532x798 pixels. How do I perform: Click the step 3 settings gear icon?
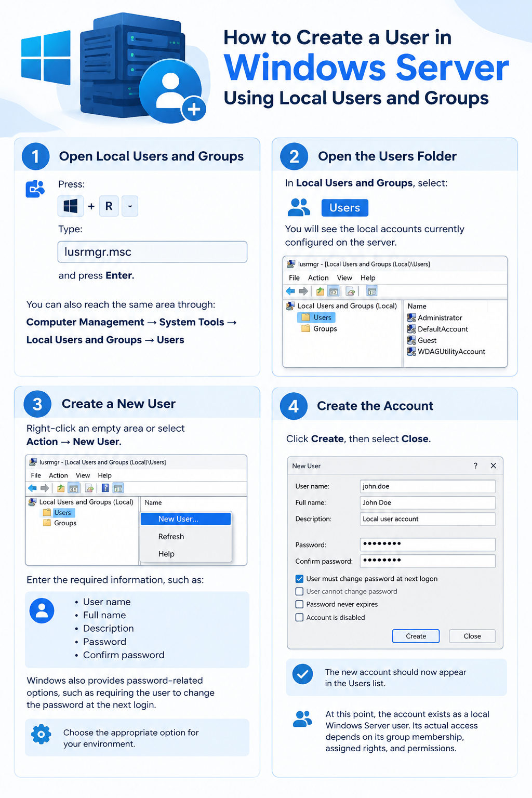tap(41, 734)
